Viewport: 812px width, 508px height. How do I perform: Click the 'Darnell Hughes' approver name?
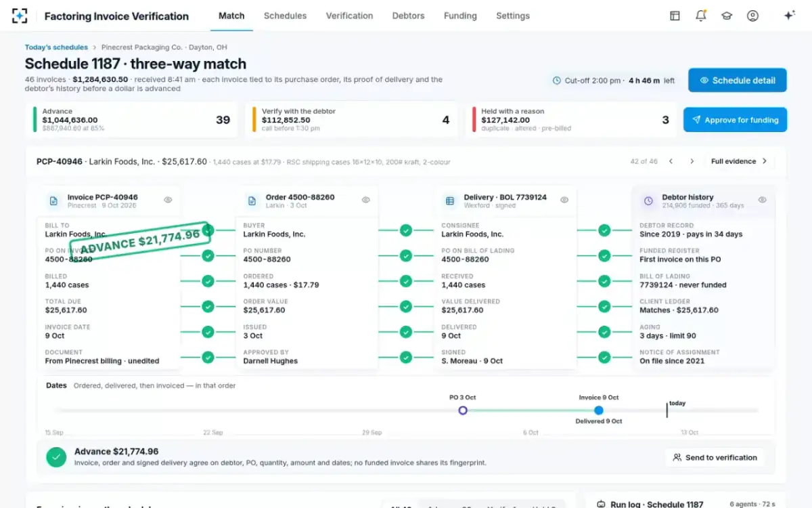pyautogui.click(x=270, y=361)
